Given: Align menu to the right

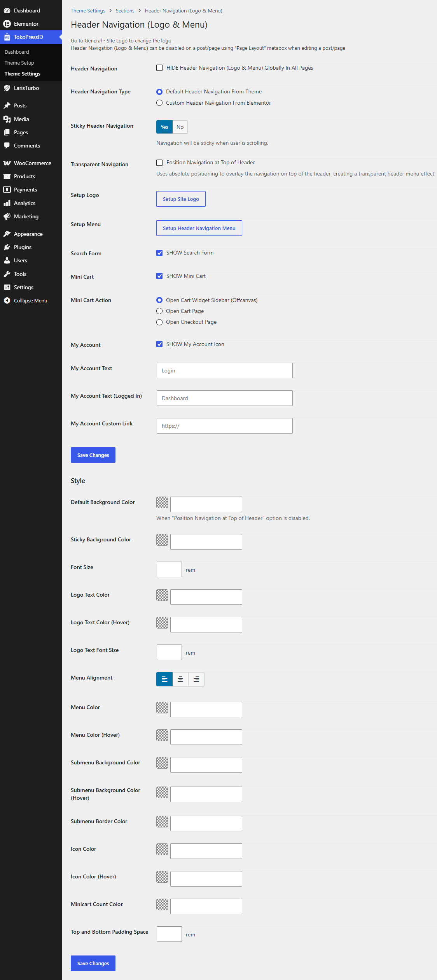Looking at the screenshot, I should point(196,679).
